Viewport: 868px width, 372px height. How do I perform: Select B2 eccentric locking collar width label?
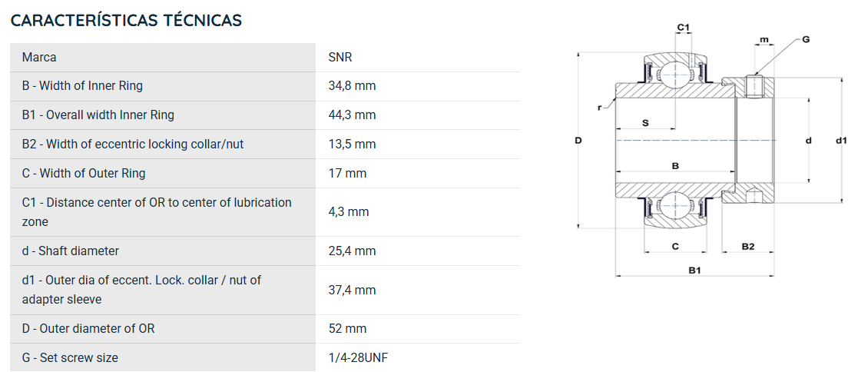[x=133, y=144]
